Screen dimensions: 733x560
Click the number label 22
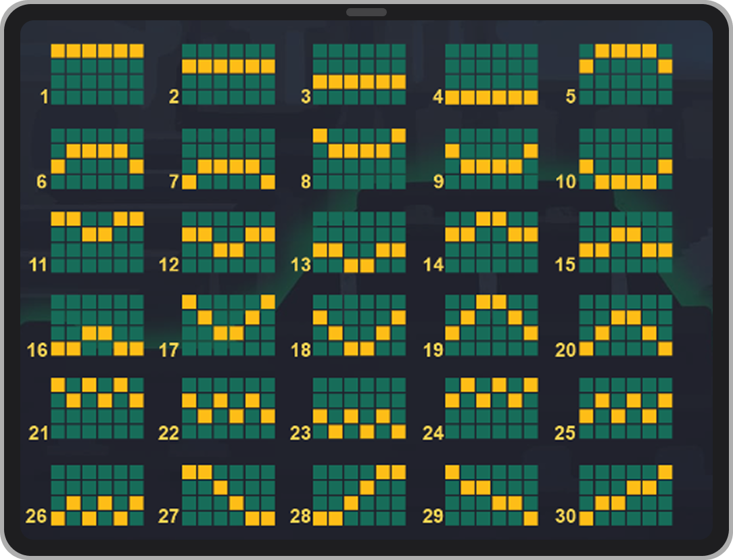pos(168,433)
